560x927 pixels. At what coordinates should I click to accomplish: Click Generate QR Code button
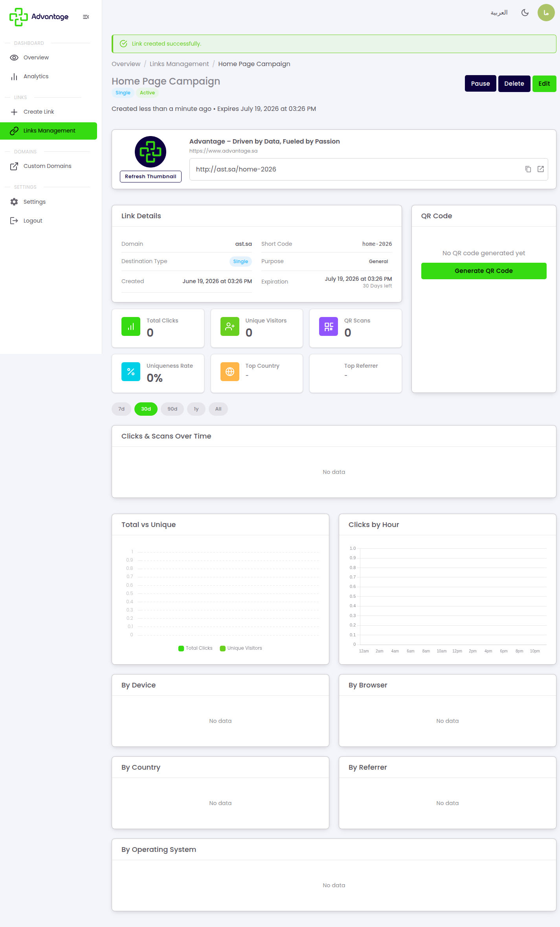pyautogui.click(x=484, y=271)
